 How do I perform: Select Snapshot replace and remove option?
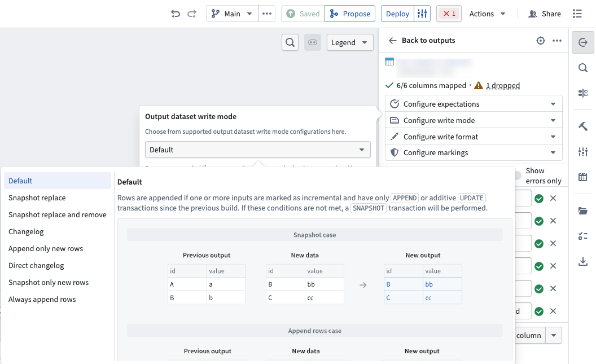58,214
